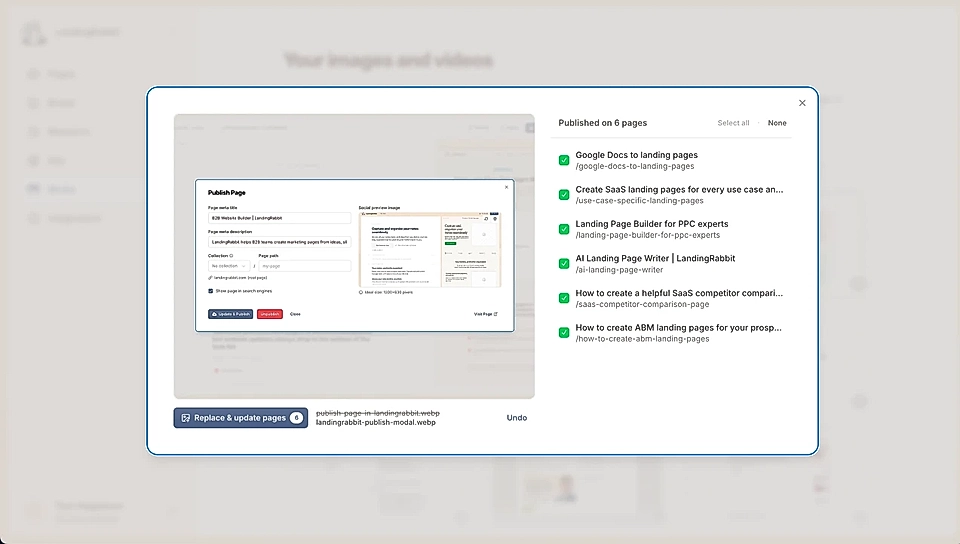Uncheck How to create ABM landing pages

pos(564,333)
